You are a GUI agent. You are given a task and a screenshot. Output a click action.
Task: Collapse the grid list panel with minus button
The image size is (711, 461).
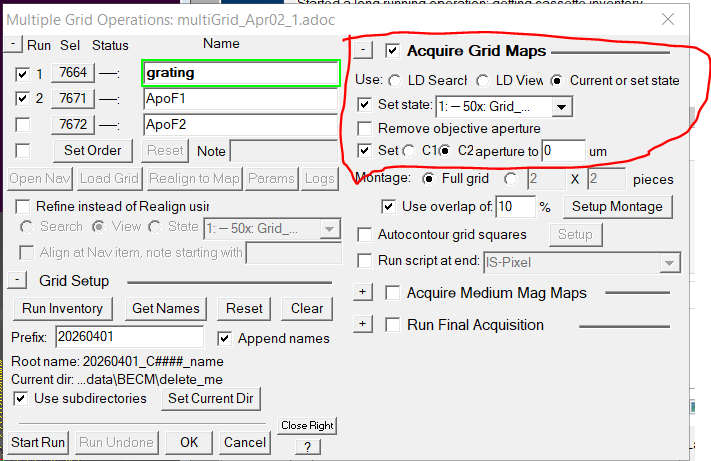click(x=14, y=44)
